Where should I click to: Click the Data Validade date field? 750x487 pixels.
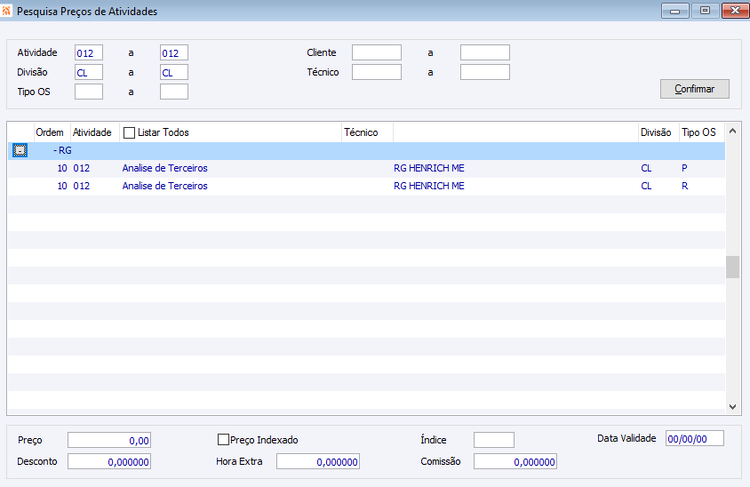695,438
